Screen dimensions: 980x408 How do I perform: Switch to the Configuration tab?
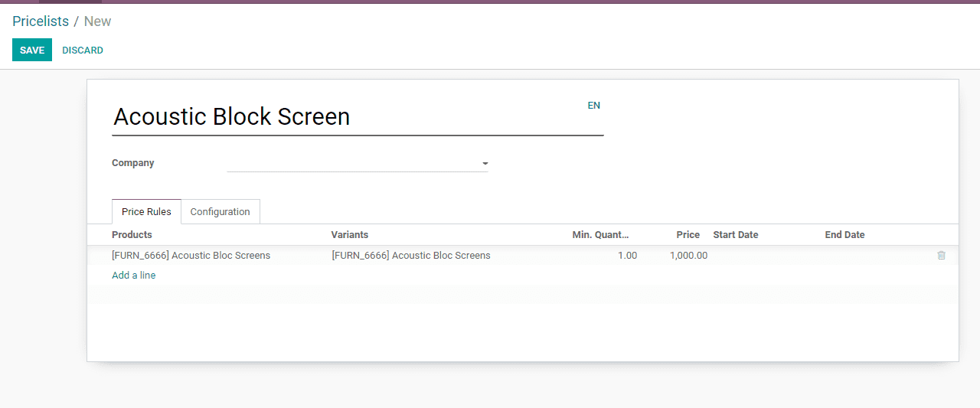(220, 212)
